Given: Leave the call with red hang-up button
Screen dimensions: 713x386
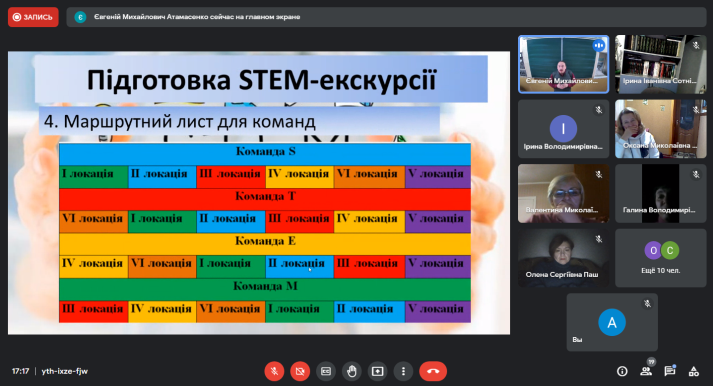Looking at the screenshot, I should coord(433,371).
